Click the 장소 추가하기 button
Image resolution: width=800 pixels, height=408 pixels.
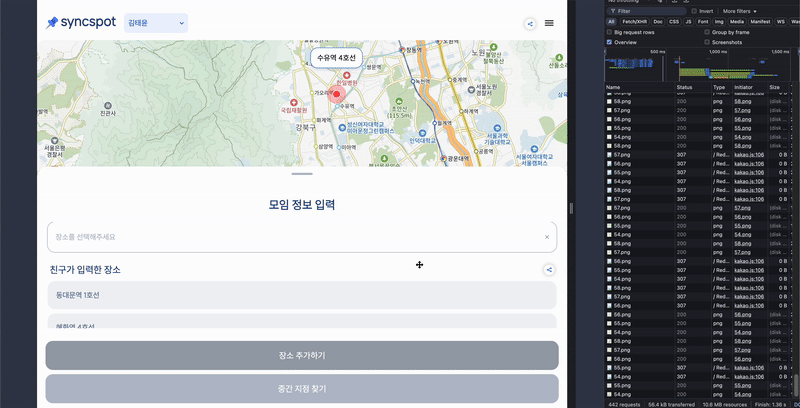tap(302, 356)
